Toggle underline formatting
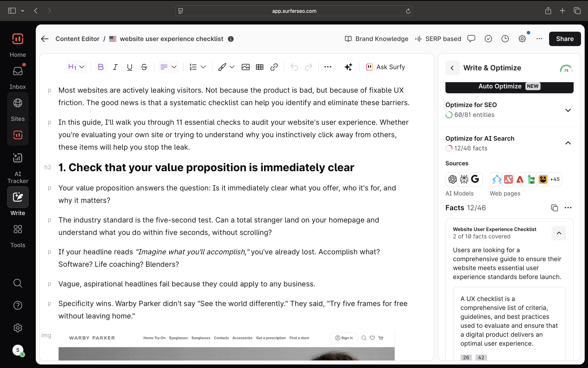This screenshot has width=588, height=368. [x=130, y=67]
